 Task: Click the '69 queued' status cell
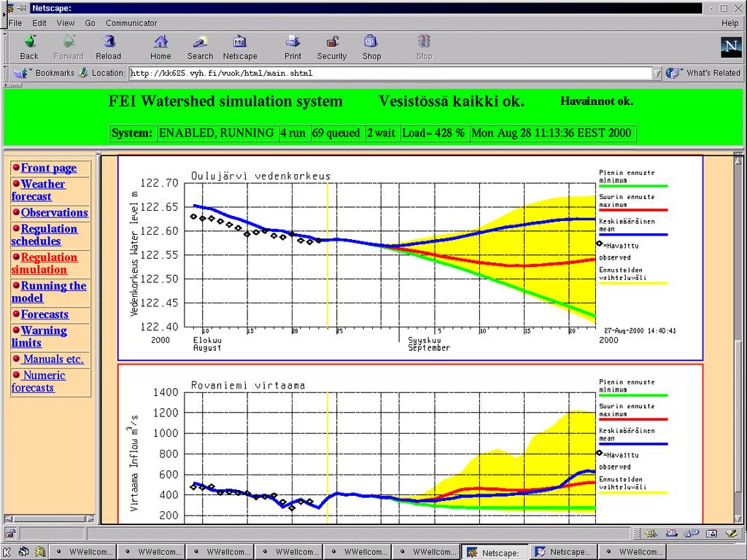(336, 133)
